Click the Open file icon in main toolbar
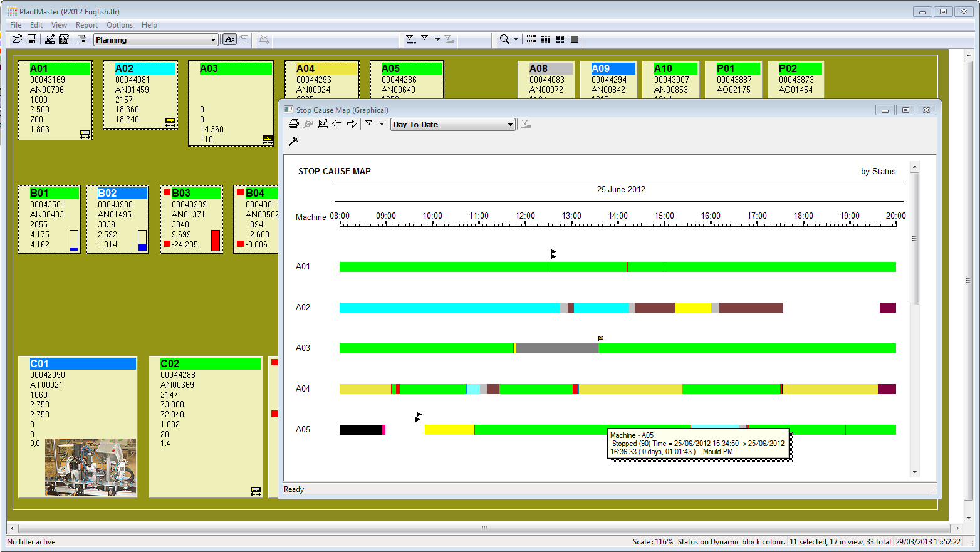 tap(18, 39)
